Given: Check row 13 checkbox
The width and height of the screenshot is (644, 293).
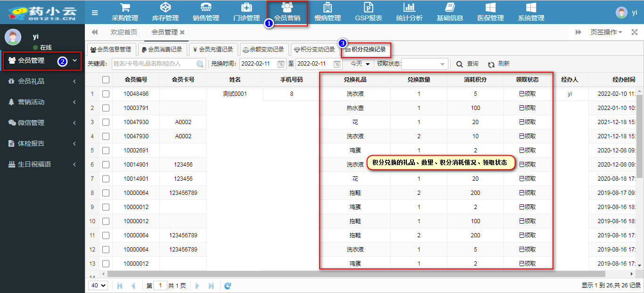Looking at the screenshot, I should pos(106,264).
